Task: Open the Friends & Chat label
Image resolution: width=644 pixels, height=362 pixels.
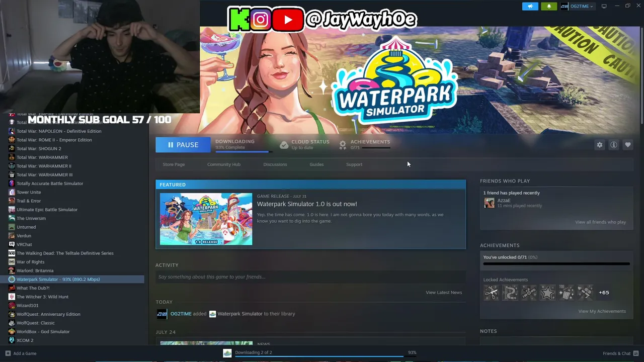Action: tap(617, 353)
